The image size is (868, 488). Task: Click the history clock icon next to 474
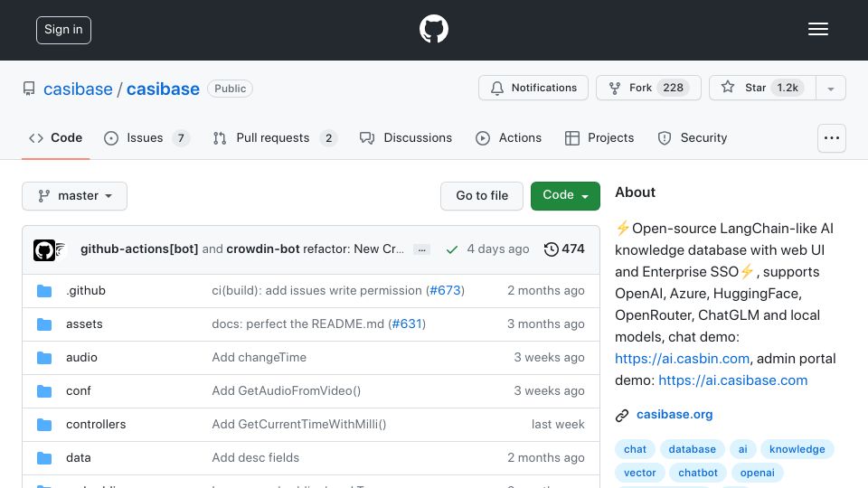[x=551, y=249]
